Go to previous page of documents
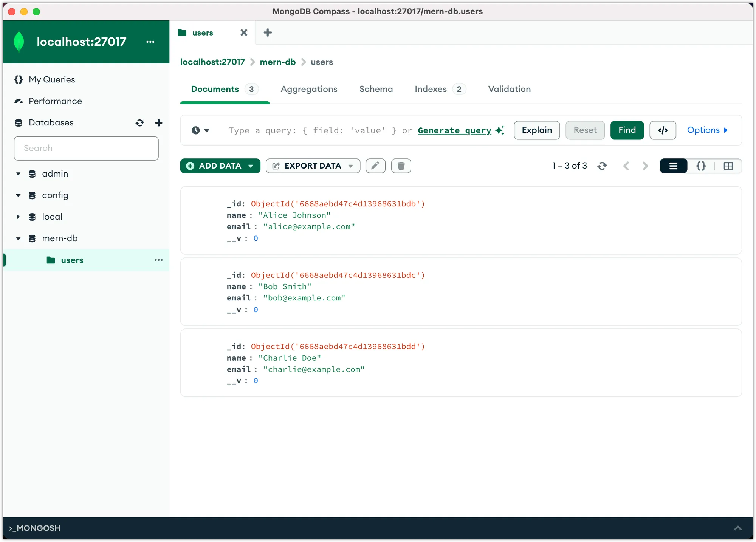Screen dimensions: 756x542 [x=626, y=166]
